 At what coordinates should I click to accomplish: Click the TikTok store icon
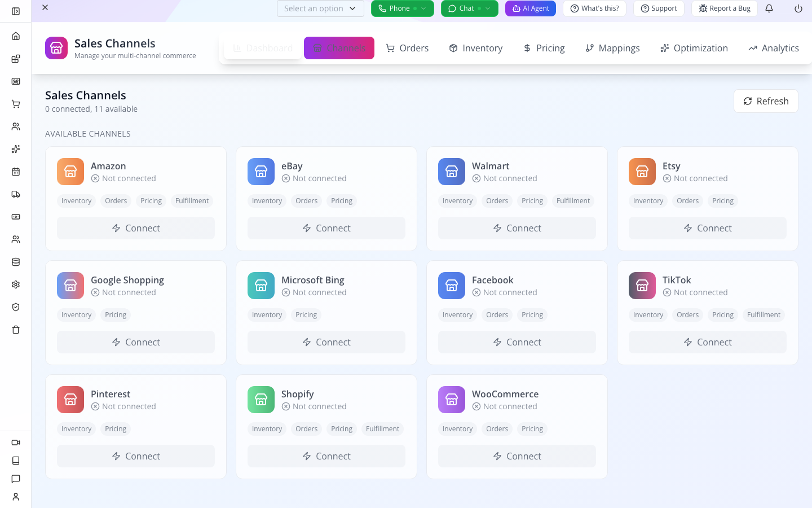click(642, 286)
